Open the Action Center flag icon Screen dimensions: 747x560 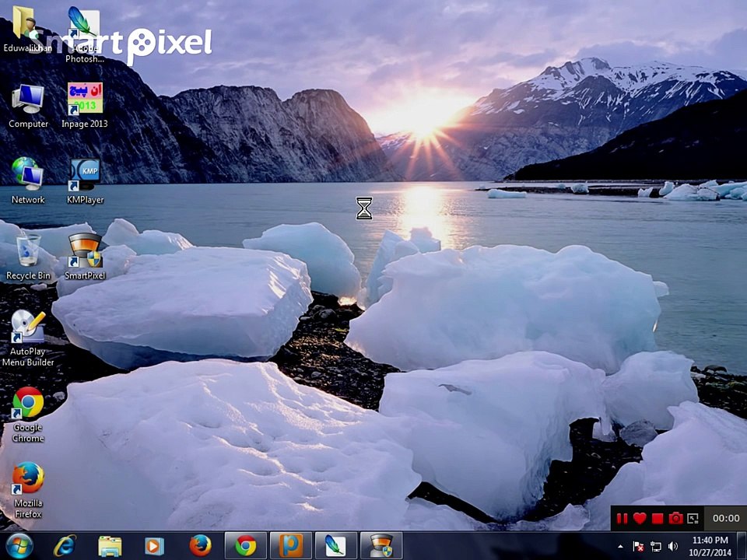tap(638, 547)
